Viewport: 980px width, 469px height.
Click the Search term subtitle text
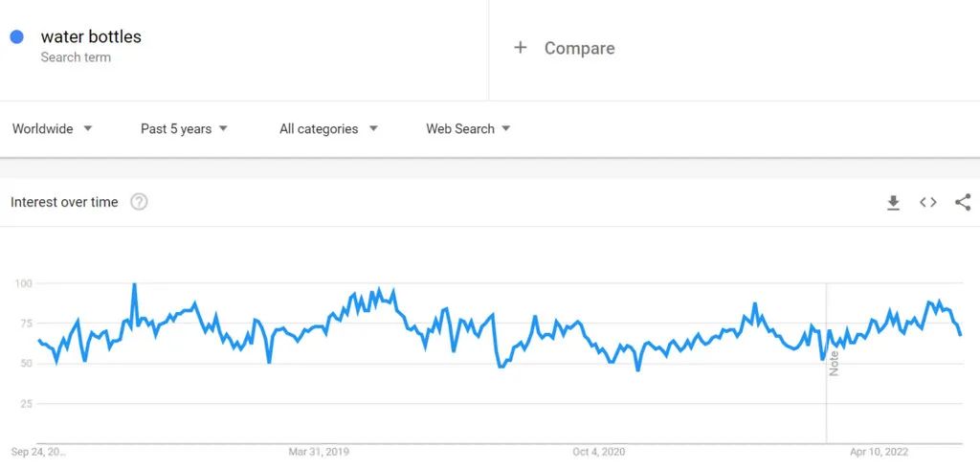pos(76,57)
